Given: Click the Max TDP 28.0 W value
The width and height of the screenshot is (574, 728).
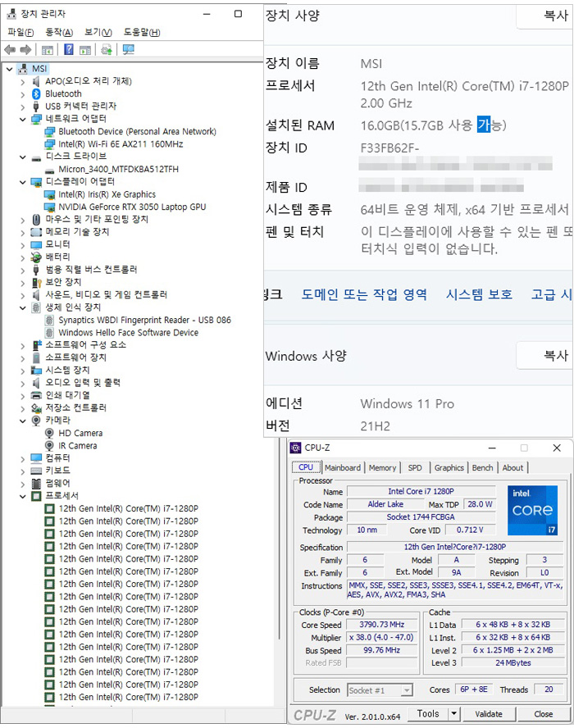Looking at the screenshot, I should coord(480,504).
